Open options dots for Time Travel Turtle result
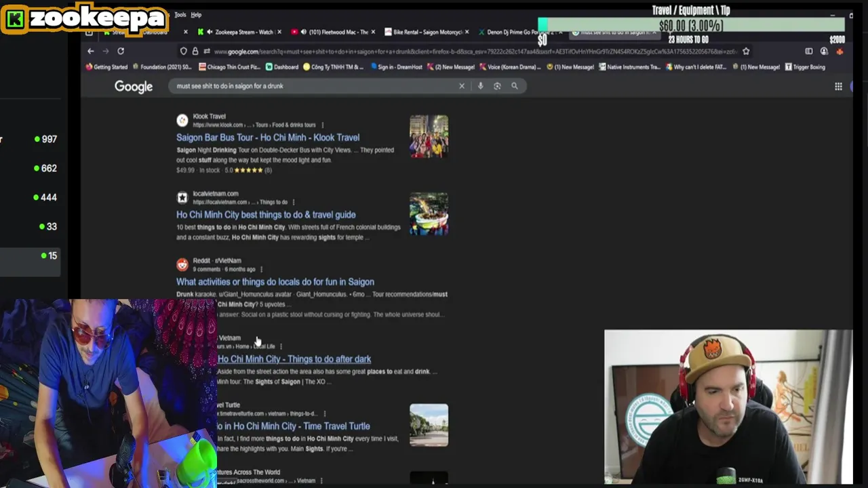The image size is (868, 488). tap(324, 413)
